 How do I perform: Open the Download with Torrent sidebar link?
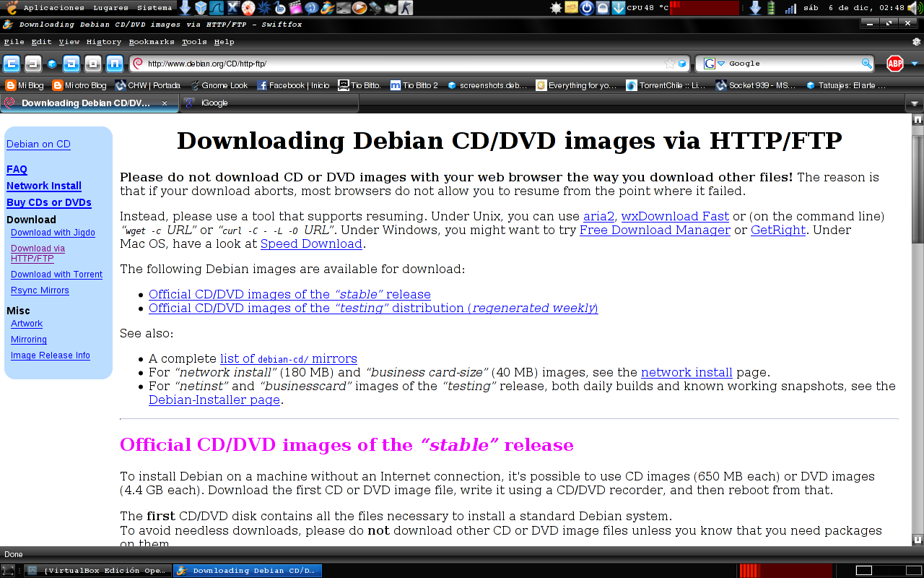56,274
